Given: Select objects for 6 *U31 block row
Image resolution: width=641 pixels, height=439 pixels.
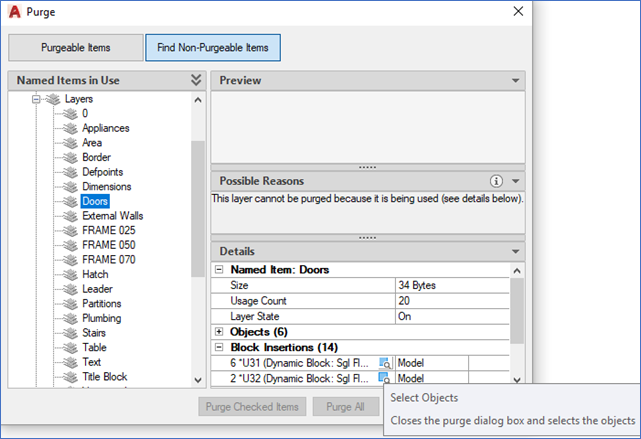Looking at the screenshot, I should pyautogui.click(x=385, y=363).
